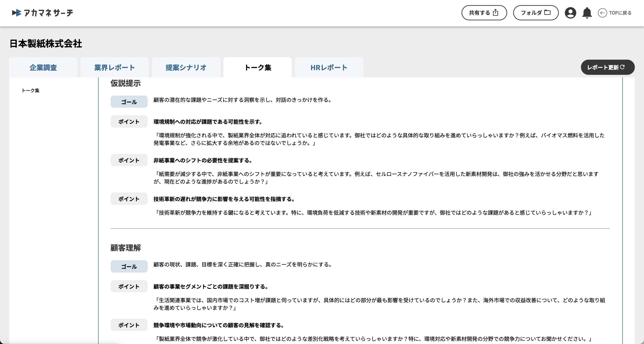Switch to the 提案シナリオ tab

[x=186, y=67]
